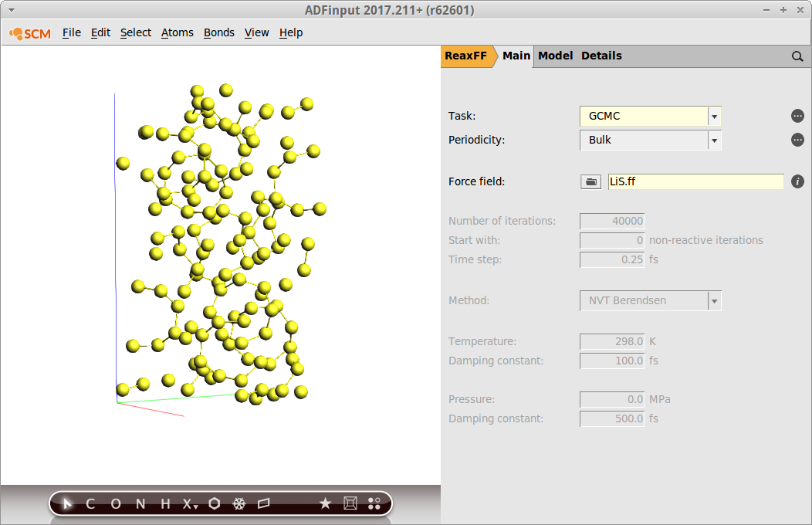Click the Number of iterations field
The image size is (812, 525).
(x=612, y=221)
